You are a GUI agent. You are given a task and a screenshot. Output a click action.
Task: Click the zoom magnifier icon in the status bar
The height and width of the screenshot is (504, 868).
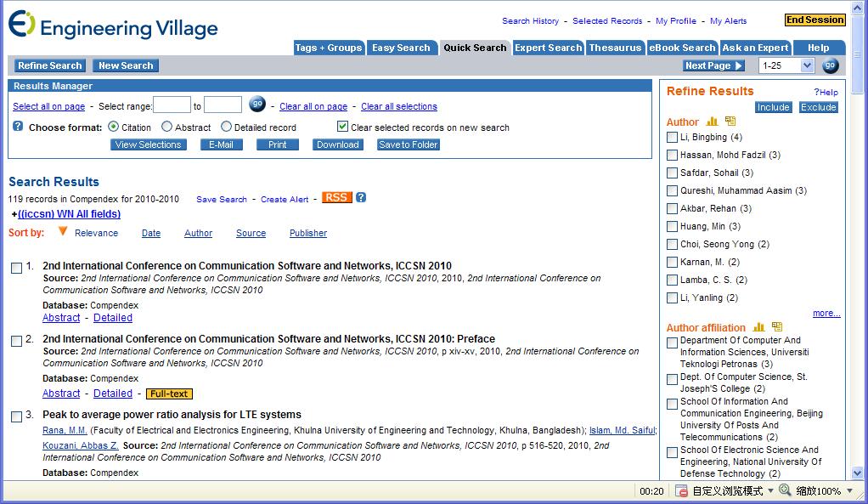pos(785,490)
